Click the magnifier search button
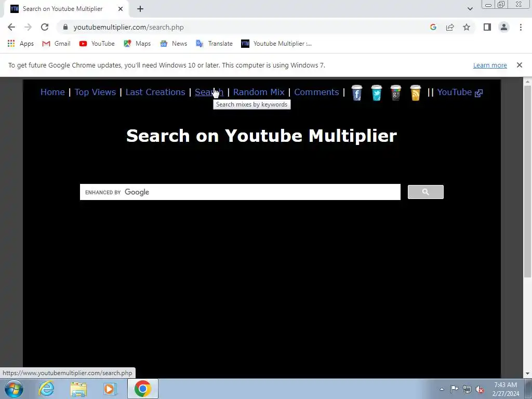This screenshot has height=399, width=532. 425,192
